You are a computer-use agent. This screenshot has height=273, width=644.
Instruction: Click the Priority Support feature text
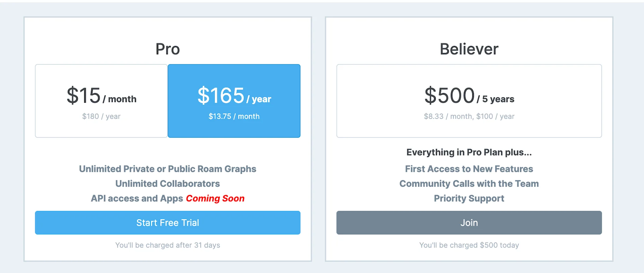(469, 198)
